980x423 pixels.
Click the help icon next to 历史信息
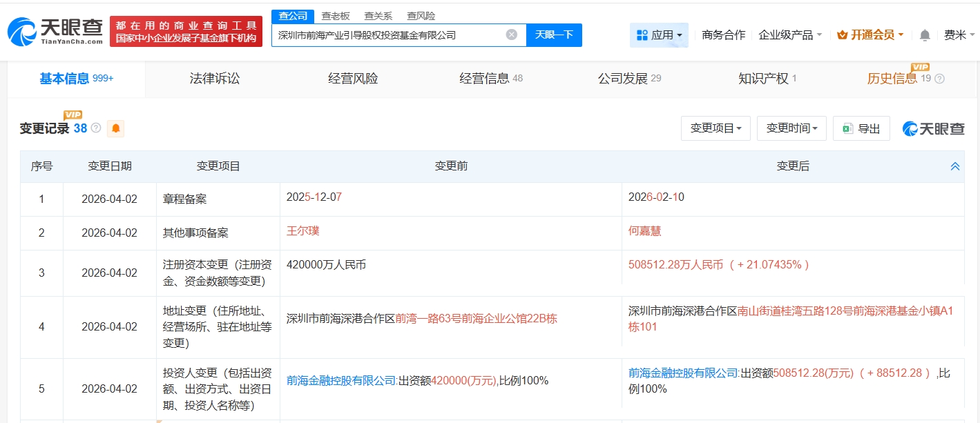[x=939, y=79]
